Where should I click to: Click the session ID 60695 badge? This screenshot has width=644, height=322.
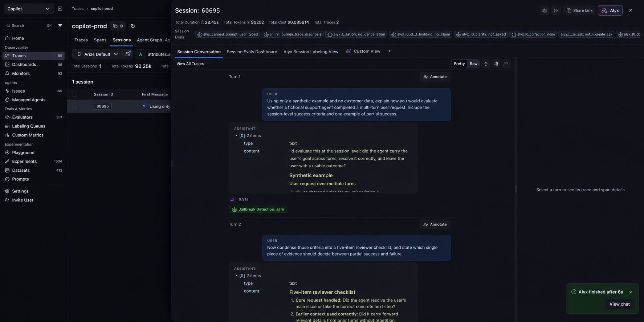point(102,106)
